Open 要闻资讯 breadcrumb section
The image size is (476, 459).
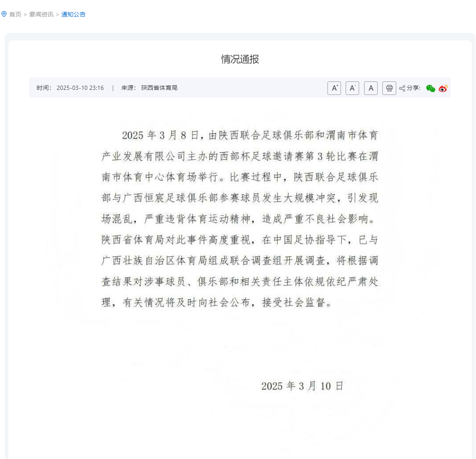pyautogui.click(x=41, y=14)
